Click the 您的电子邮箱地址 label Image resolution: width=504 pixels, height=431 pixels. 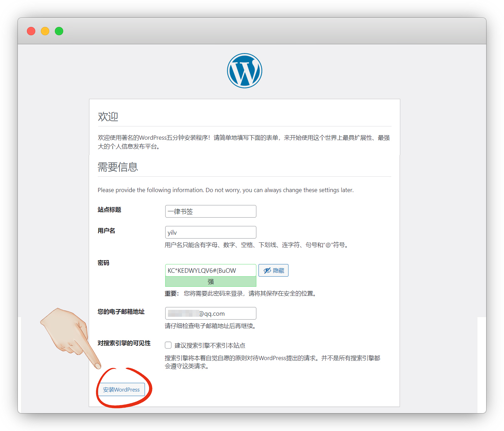[121, 312]
